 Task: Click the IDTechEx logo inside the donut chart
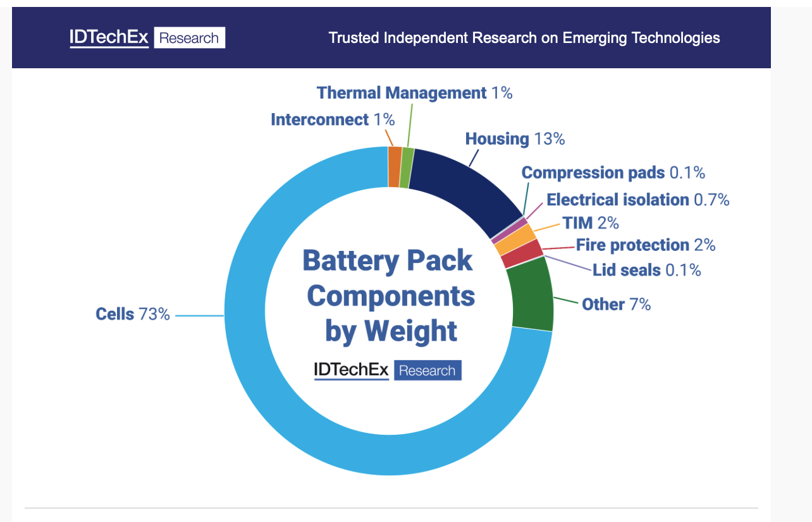(x=351, y=370)
